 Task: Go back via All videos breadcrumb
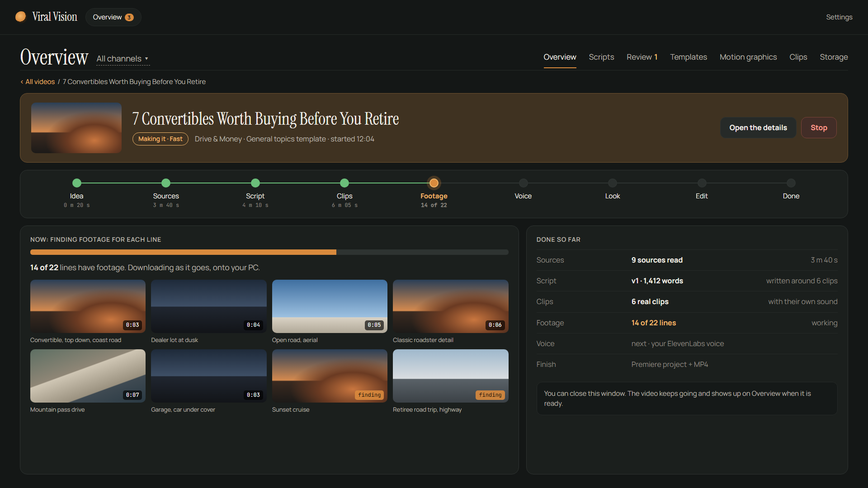point(38,82)
